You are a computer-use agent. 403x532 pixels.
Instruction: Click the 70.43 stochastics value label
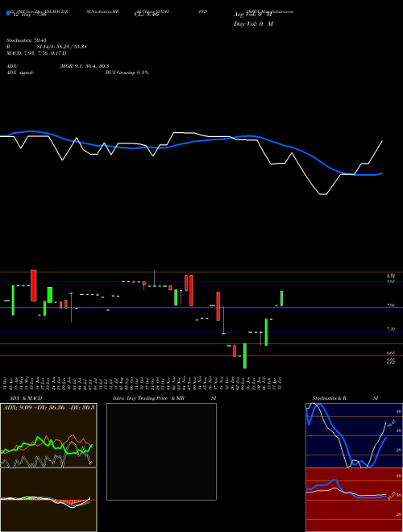390,425
